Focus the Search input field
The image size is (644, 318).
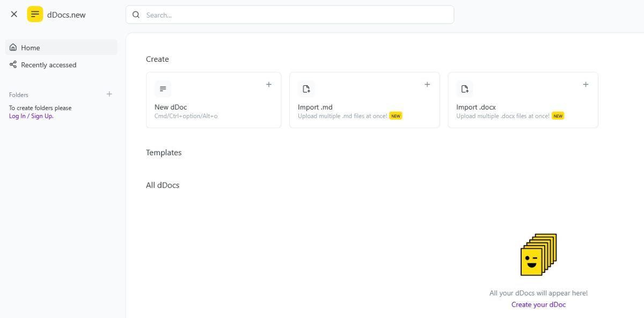pyautogui.click(x=295, y=15)
